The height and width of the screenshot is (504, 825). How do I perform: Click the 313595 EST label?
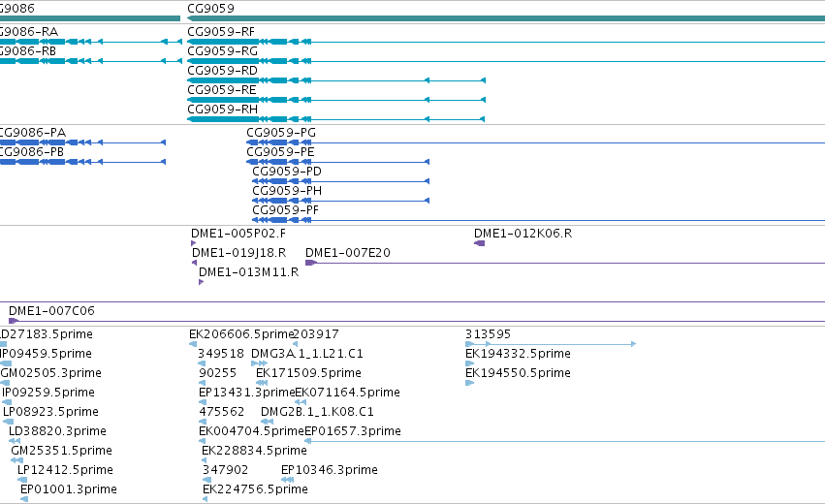pos(488,334)
